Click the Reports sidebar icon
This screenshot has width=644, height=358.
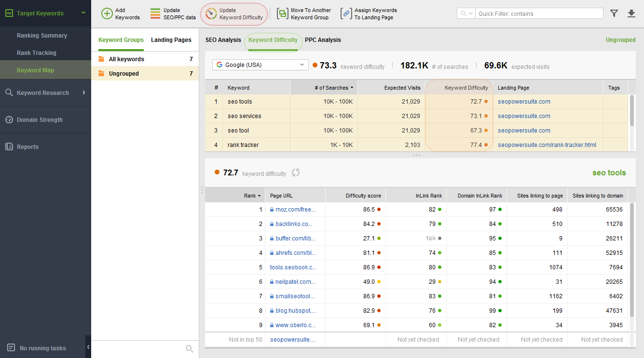9,146
